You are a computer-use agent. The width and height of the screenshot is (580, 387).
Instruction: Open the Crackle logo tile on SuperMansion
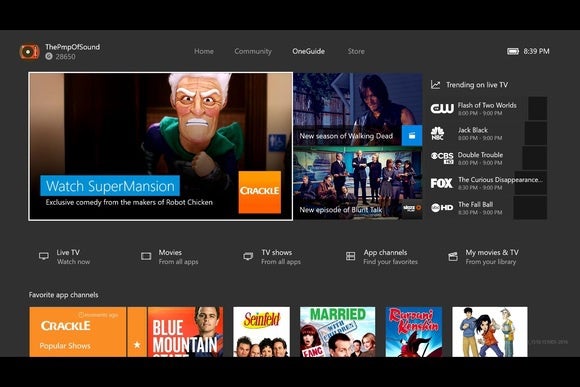[259, 192]
